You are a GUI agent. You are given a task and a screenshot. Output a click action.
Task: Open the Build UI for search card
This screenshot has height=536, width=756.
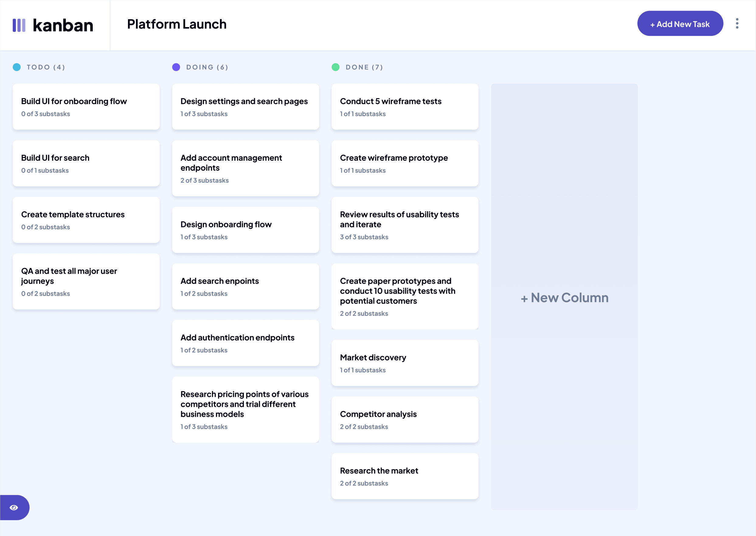click(86, 163)
